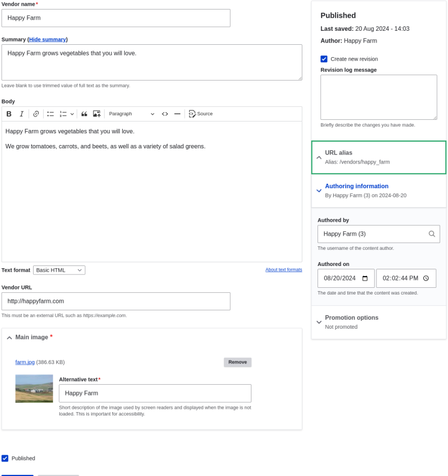The width and height of the screenshot is (448, 476).
Task: Switch editor to Source mode
Action: pos(200,114)
